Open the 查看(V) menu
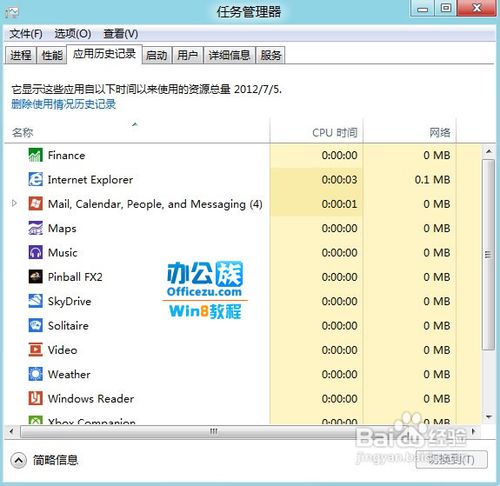Image resolution: width=500 pixels, height=486 pixels. pos(121,34)
